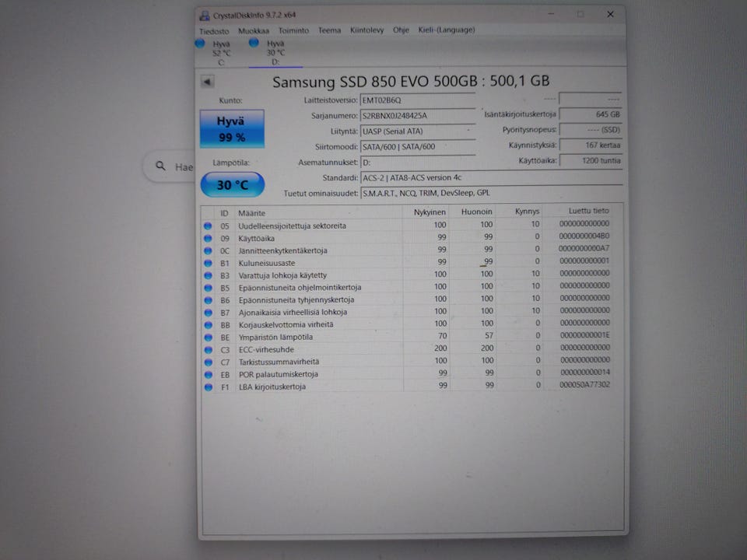Open the Kiintolevy menu
This screenshot has width=747, height=560.
coord(366,30)
